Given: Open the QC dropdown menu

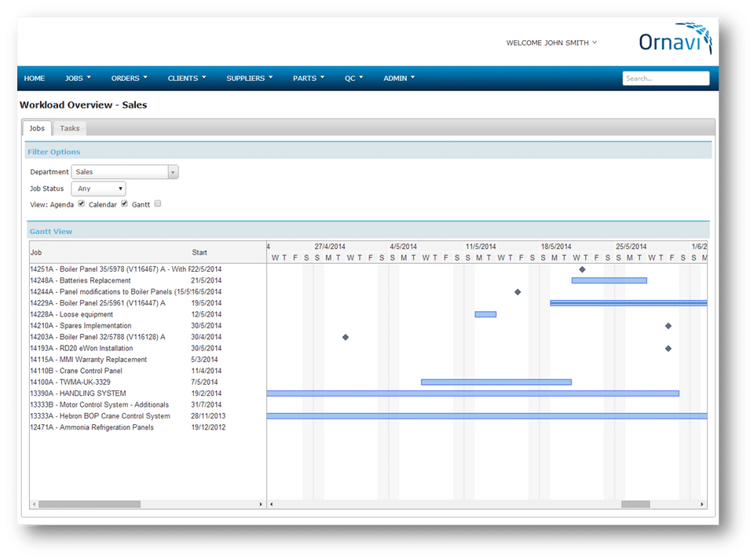Looking at the screenshot, I should coord(354,79).
